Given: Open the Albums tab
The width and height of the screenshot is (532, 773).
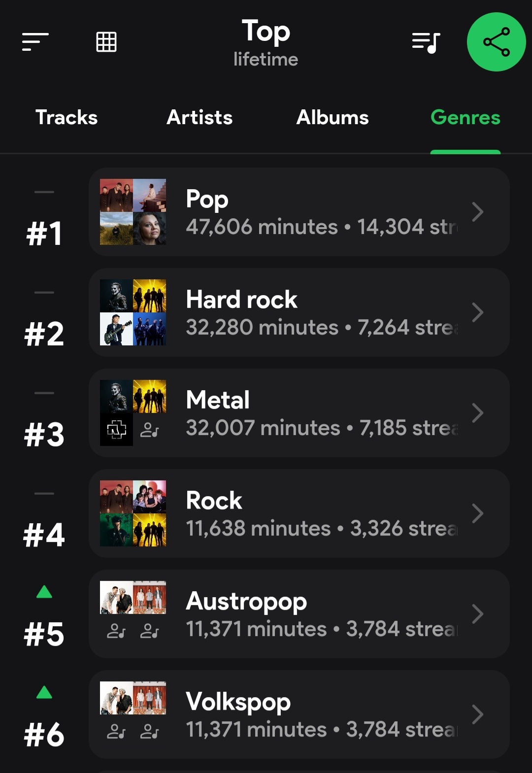Looking at the screenshot, I should tap(332, 118).
